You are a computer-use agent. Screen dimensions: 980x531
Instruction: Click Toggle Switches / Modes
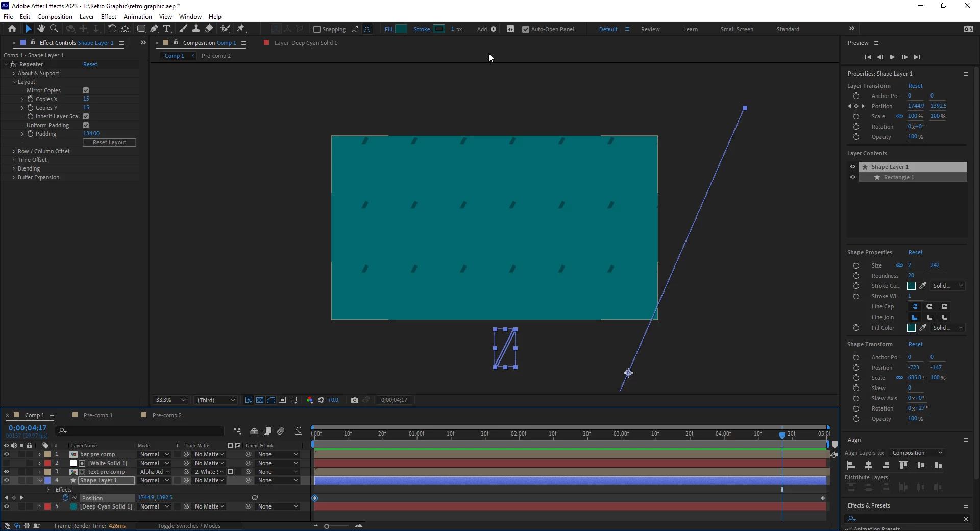[189, 526]
